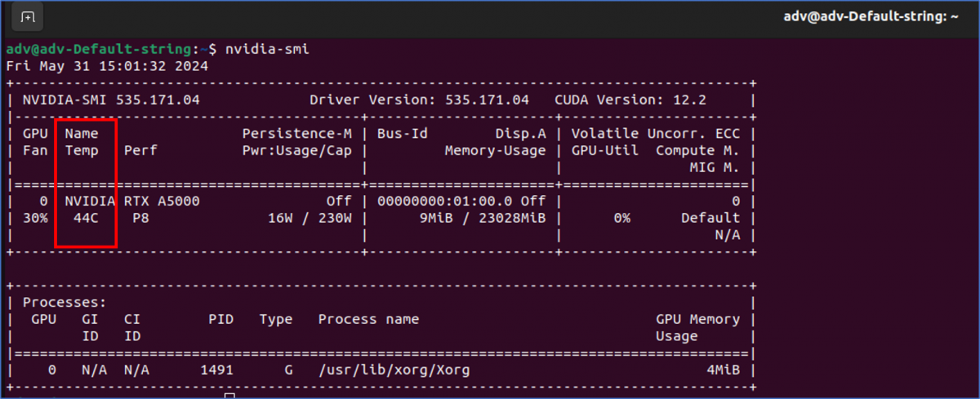The height and width of the screenshot is (399, 980).
Task: Click the P8 performance state
Action: click(140, 218)
